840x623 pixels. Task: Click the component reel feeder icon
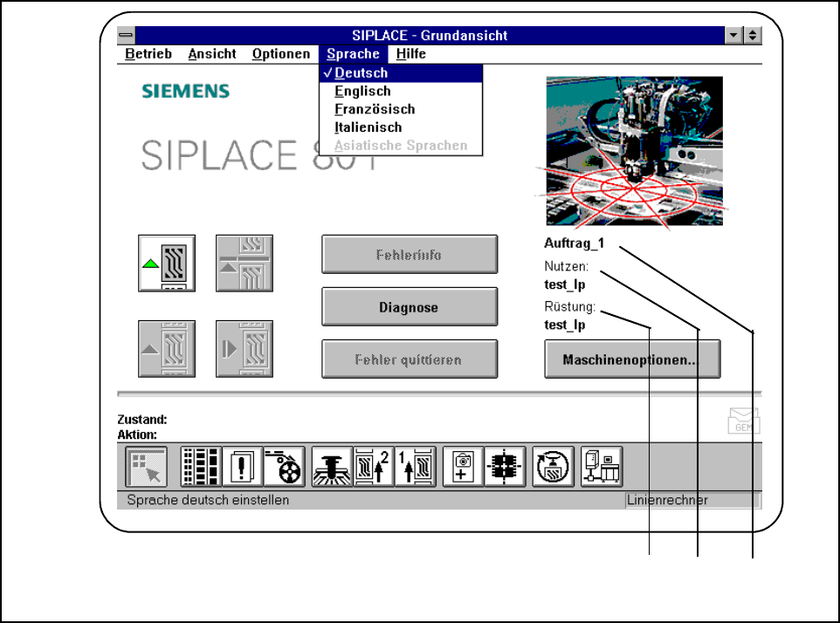pos(284,467)
